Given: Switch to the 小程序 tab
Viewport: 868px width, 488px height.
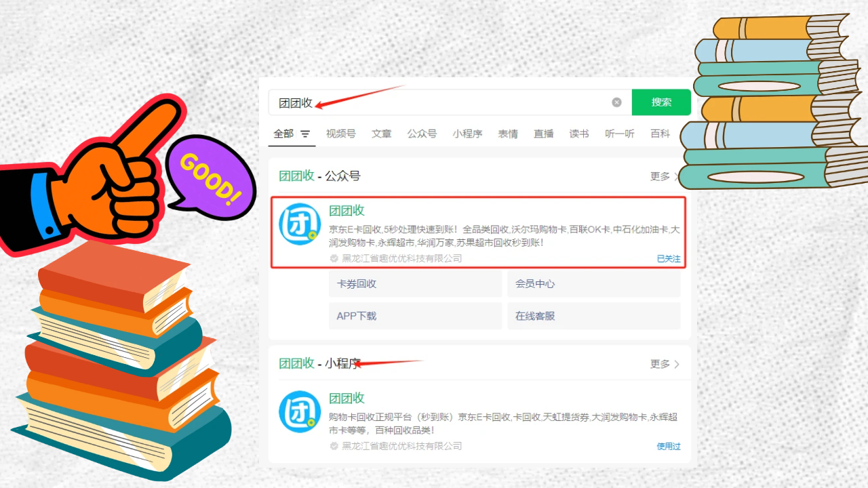Looking at the screenshot, I should pos(467,134).
